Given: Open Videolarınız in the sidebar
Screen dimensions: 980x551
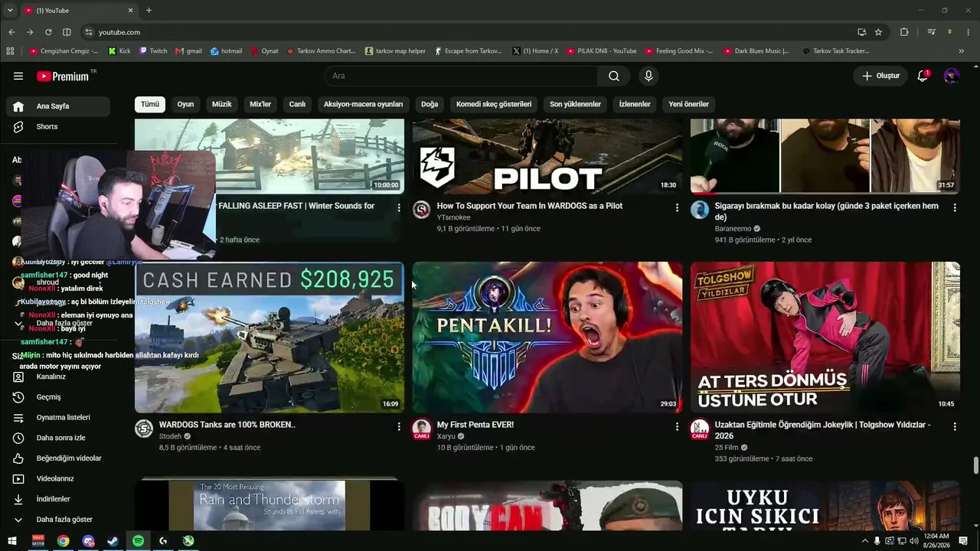Looking at the screenshot, I should [x=58, y=478].
